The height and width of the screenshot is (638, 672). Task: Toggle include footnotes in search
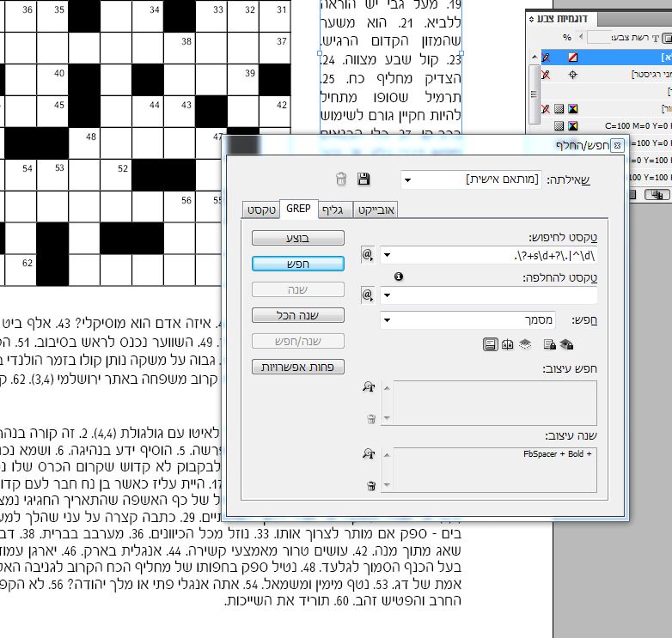point(491,344)
